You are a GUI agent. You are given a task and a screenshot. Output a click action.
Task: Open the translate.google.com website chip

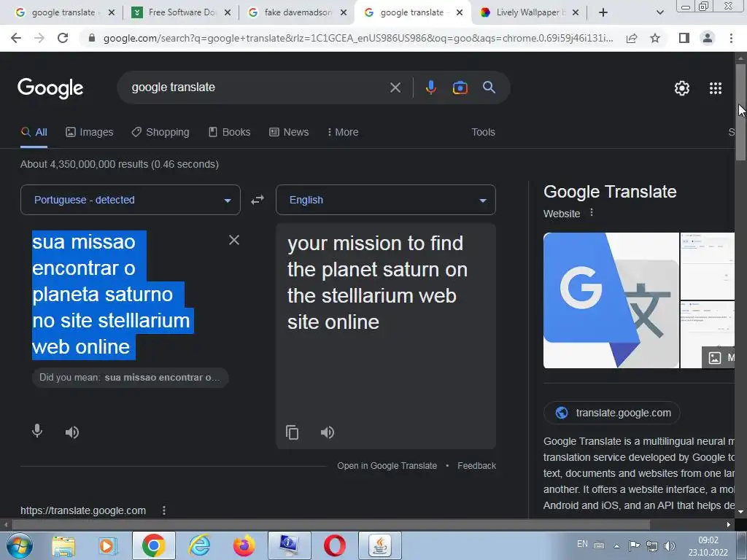[x=612, y=413]
